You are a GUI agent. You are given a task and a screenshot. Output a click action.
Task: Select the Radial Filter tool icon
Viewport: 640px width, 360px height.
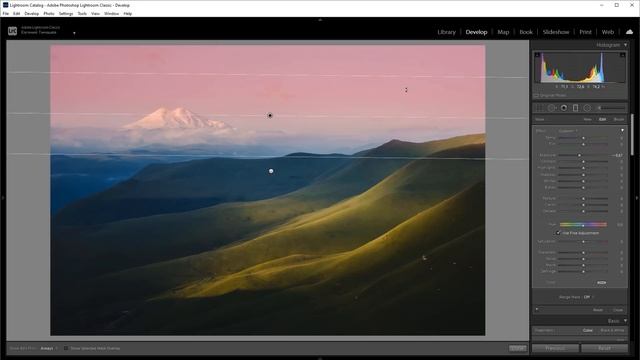click(x=587, y=108)
